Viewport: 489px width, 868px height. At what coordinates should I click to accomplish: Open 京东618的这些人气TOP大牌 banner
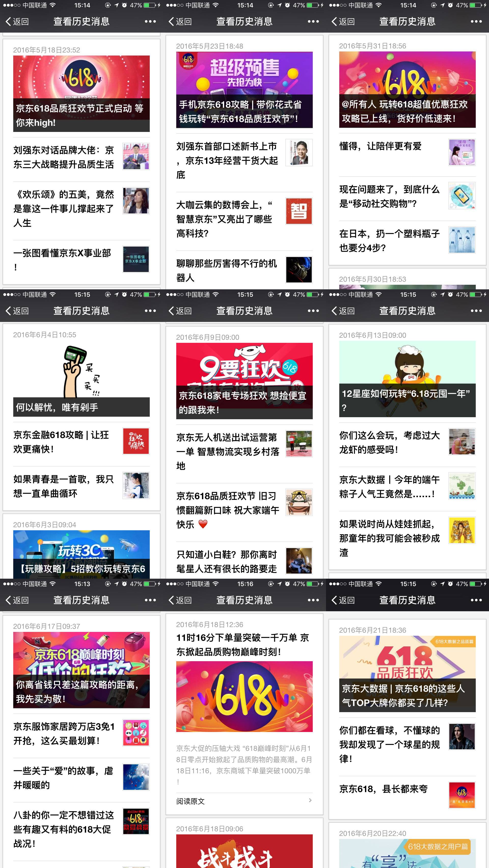click(407, 674)
